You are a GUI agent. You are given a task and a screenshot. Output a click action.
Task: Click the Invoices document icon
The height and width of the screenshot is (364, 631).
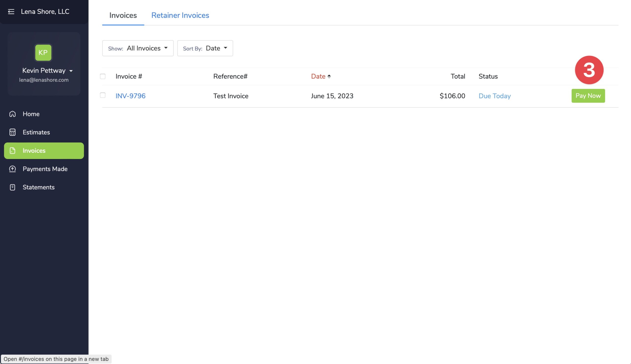pyautogui.click(x=13, y=151)
